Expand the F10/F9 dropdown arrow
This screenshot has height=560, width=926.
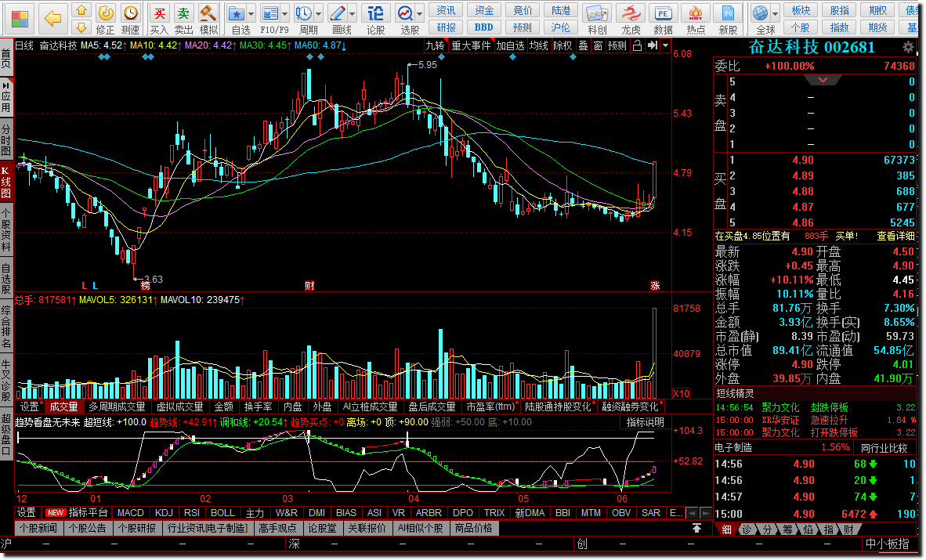point(284,13)
